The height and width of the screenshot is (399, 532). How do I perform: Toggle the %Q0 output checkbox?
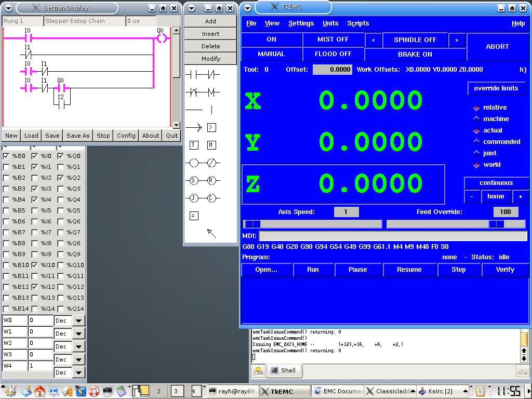[60, 156]
